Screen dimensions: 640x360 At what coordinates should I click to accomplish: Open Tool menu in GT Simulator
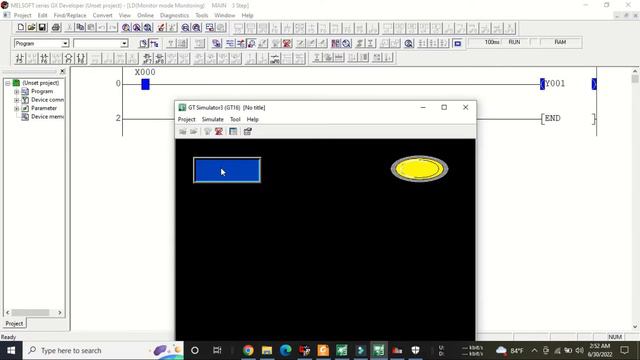pyautogui.click(x=235, y=119)
